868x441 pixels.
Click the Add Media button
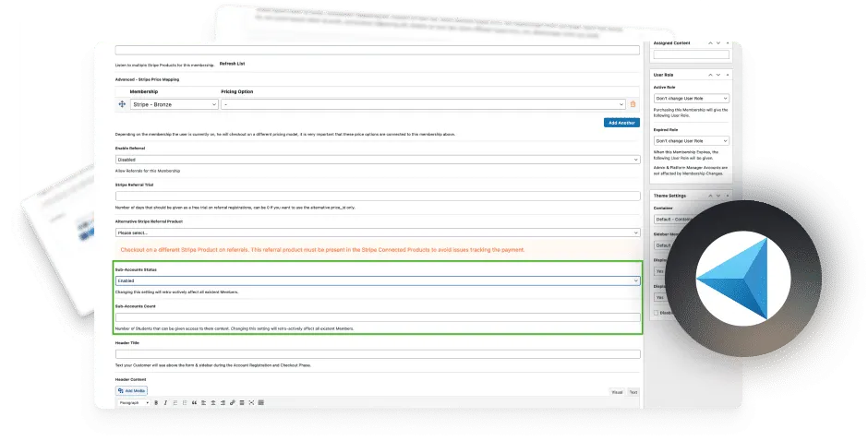click(132, 390)
